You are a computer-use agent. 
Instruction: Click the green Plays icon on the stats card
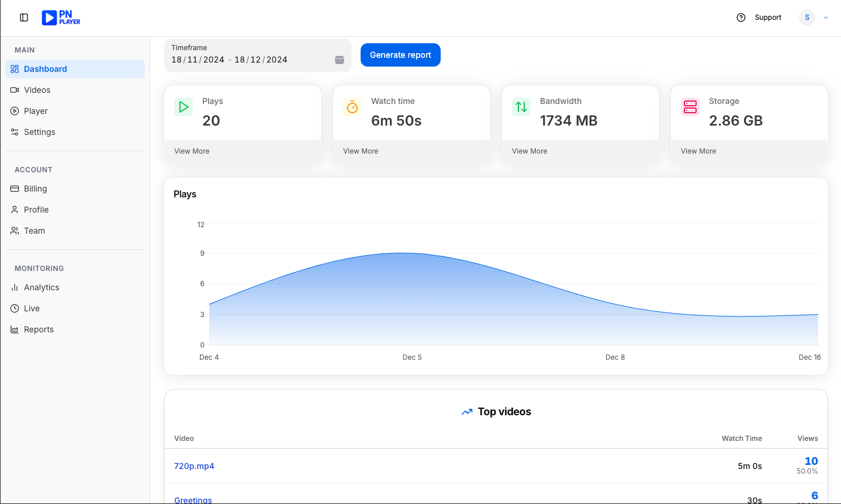click(183, 107)
